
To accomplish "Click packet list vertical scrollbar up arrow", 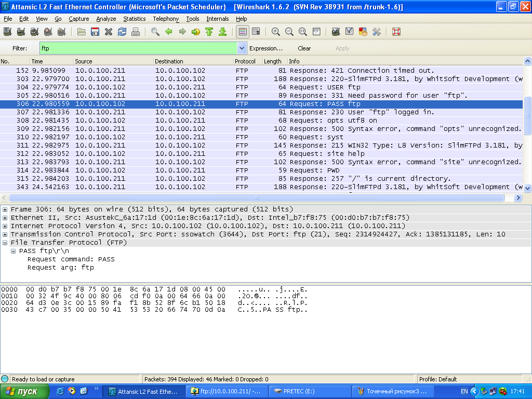I will (528, 61).
